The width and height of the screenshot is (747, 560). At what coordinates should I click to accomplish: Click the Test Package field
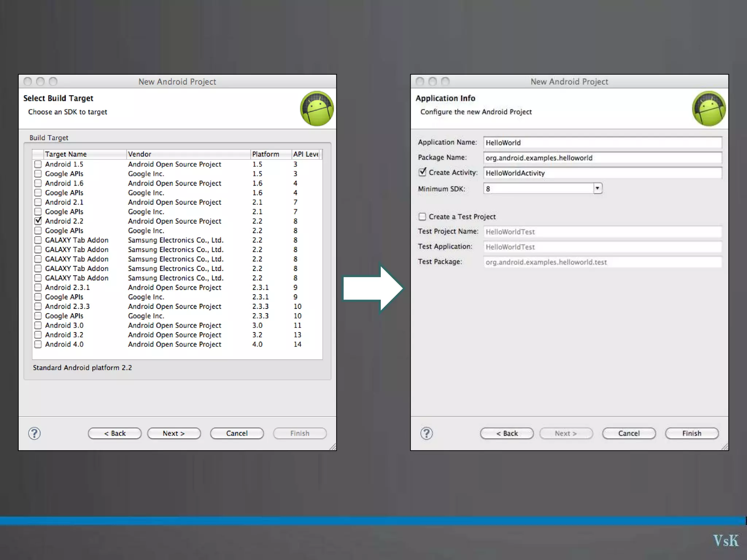coord(603,262)
